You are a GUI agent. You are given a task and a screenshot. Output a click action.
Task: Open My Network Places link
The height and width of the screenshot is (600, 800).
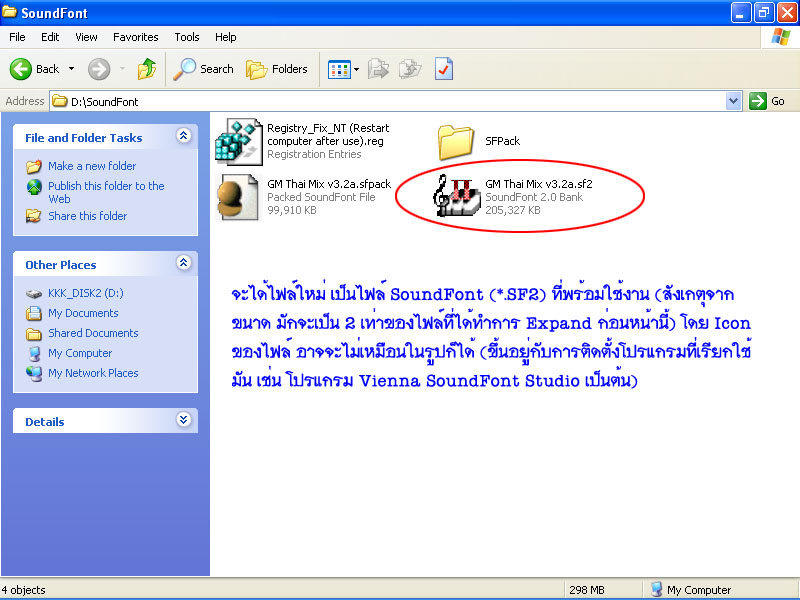[x=93, y=373]
